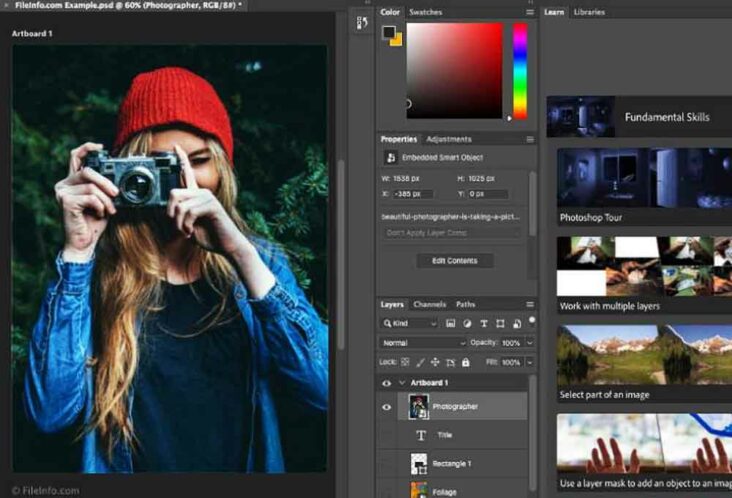The image size is (732, 498).
Task: Open Use a layer mask tutorial
Action: (644, 453)
